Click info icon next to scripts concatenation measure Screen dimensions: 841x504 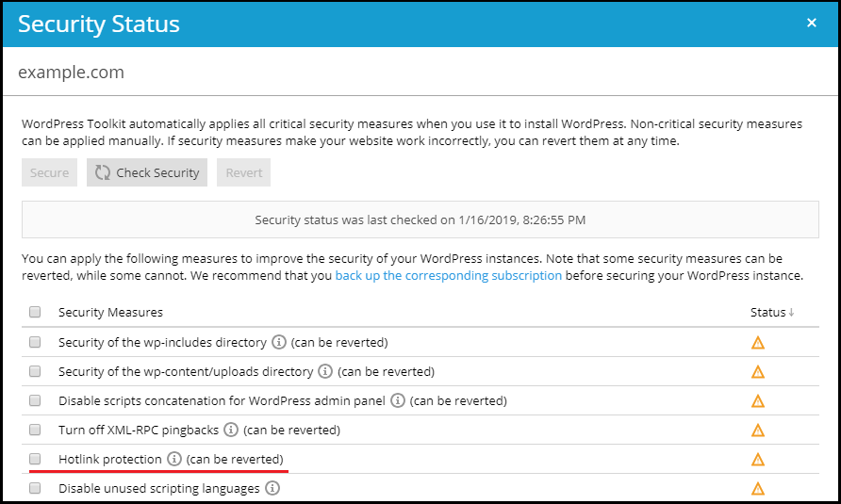pos(398,400)
